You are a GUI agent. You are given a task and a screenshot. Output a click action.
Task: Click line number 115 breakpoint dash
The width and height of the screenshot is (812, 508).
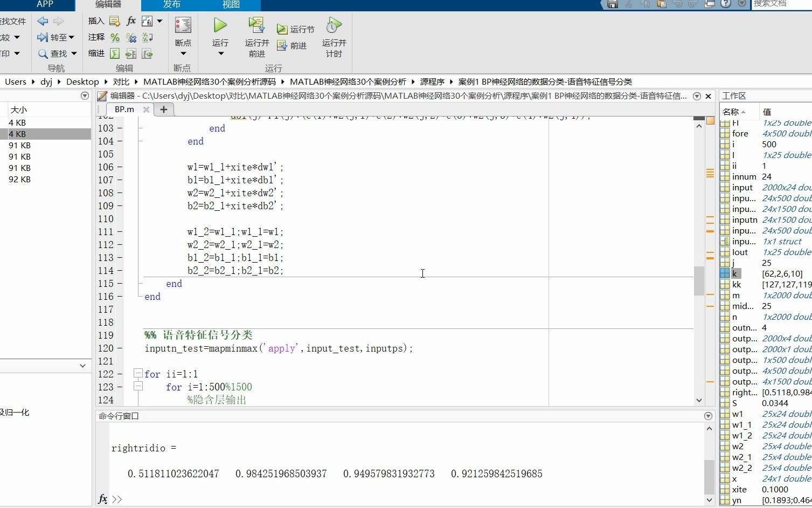pos(120,283)
